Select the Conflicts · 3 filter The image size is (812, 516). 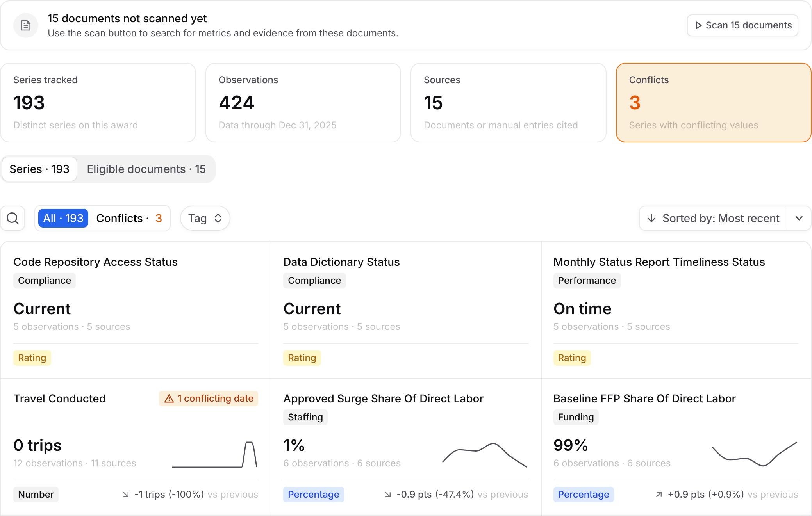[x=129, y=218]
